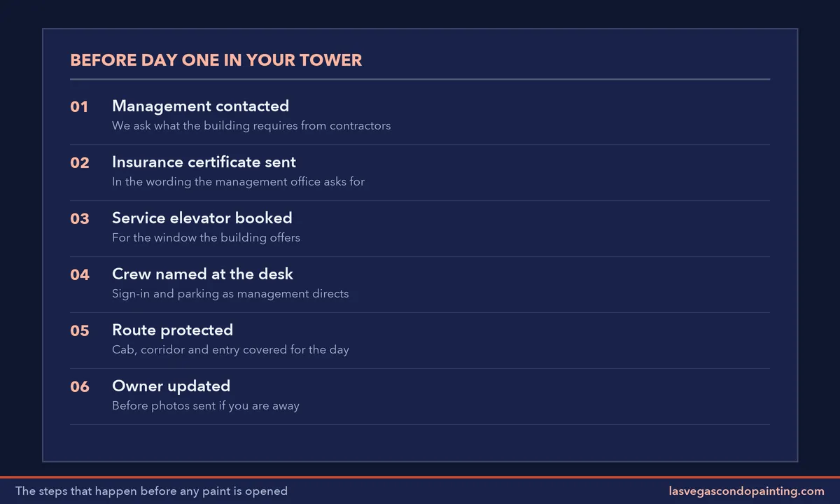Click step number 02
840x504 pixels.
[x=80, y=163]
